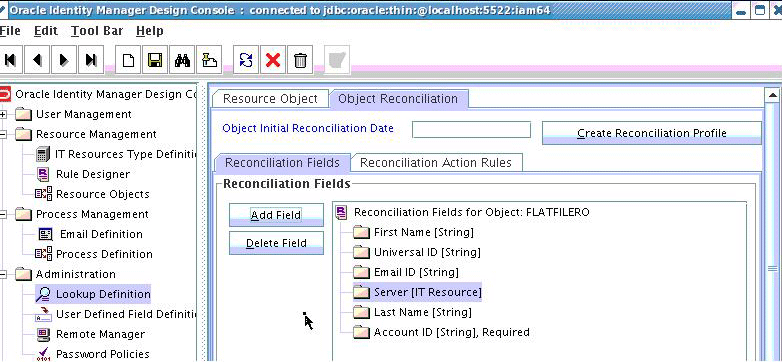Click the trash can toolbar icon
The height and width of the screenshot is (362, 782).
point(300,60)
